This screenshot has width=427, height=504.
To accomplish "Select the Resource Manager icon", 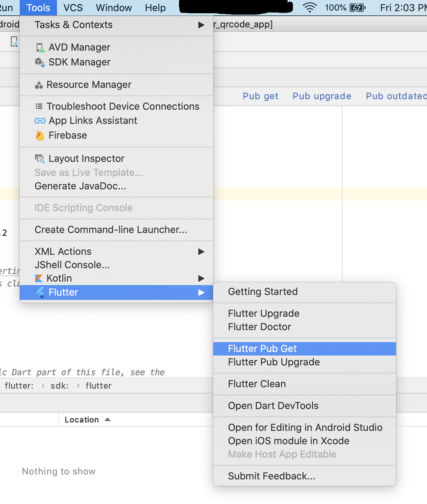I will tap(39, 85).
